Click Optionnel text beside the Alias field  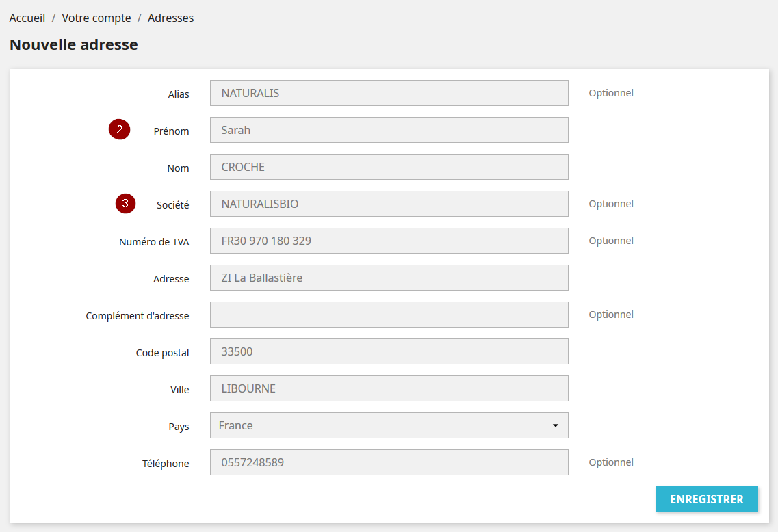coord(611,93)
